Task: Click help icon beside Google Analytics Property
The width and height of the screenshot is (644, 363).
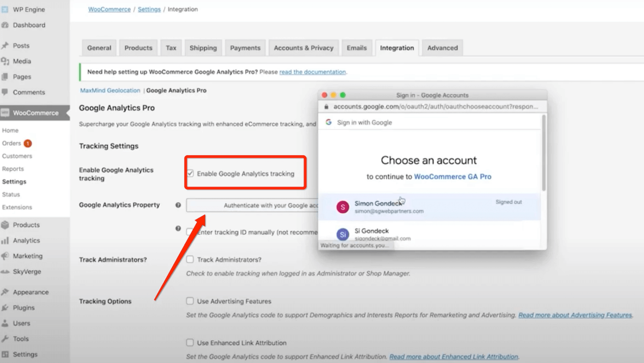Action: pos(178,205)
